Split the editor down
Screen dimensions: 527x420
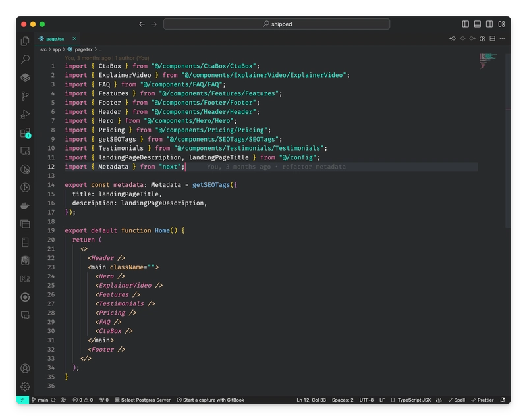492,39
